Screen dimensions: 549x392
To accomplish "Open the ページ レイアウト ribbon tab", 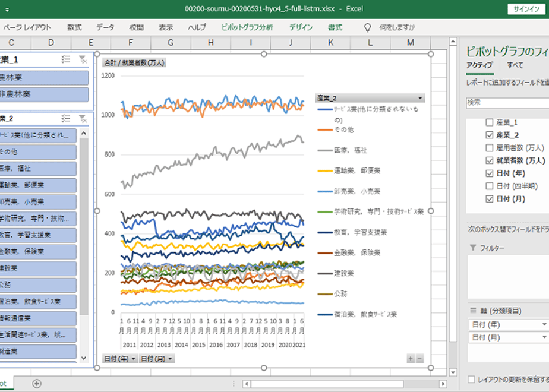I will [x=27, y=27].
